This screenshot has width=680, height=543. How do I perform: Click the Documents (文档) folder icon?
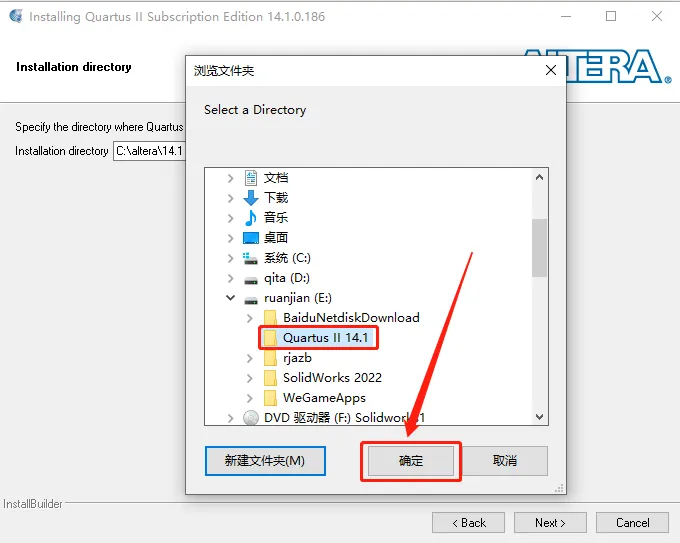251,178
